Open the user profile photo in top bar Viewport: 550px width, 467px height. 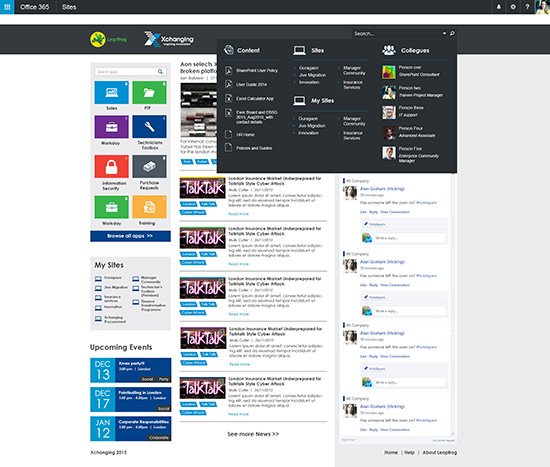542,7
